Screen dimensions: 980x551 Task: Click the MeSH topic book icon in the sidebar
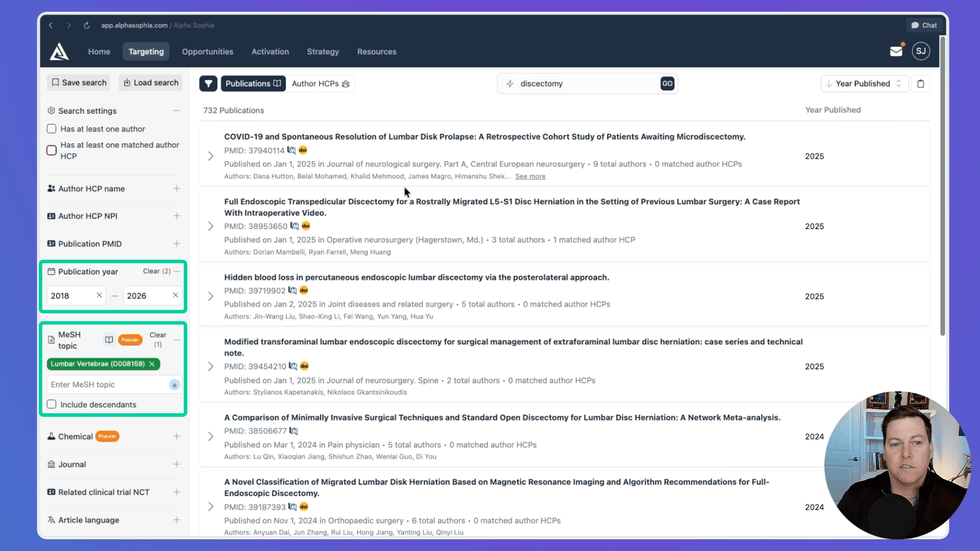[x=109, y=339]
